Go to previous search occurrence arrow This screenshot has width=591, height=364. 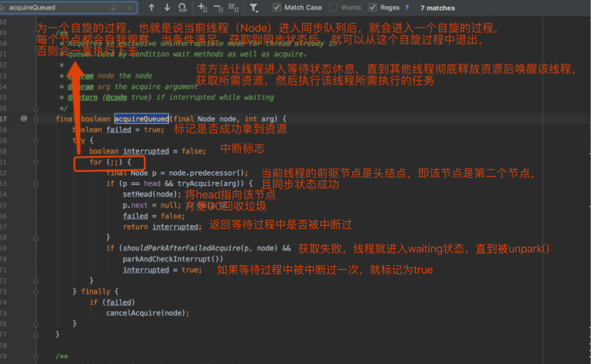[x=151, y=7]
